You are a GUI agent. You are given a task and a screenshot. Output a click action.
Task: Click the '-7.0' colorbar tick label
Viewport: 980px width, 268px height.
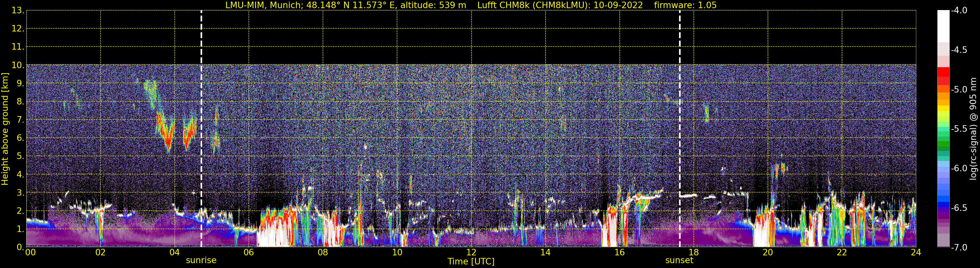click(x=959, y=248)
